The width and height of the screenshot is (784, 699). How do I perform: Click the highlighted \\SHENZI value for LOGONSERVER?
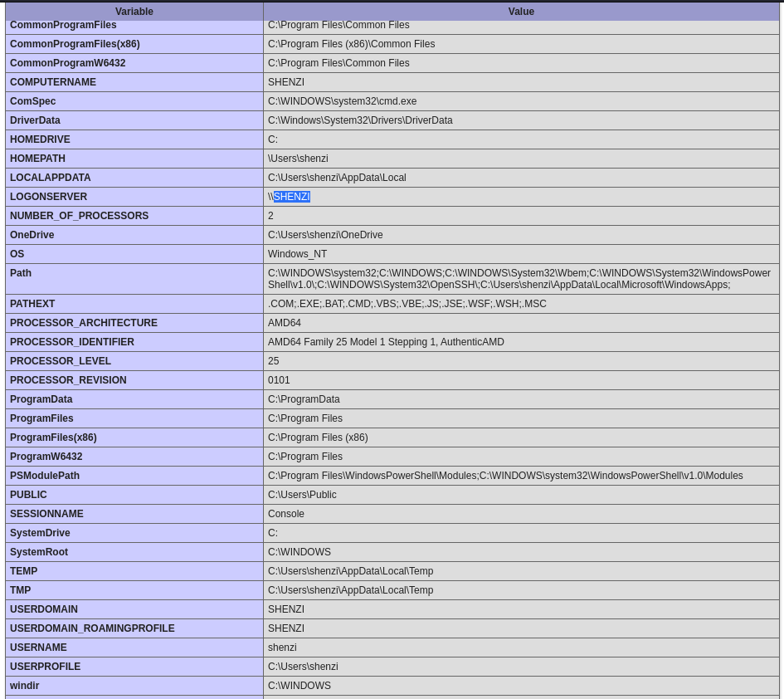coord(289,197)
